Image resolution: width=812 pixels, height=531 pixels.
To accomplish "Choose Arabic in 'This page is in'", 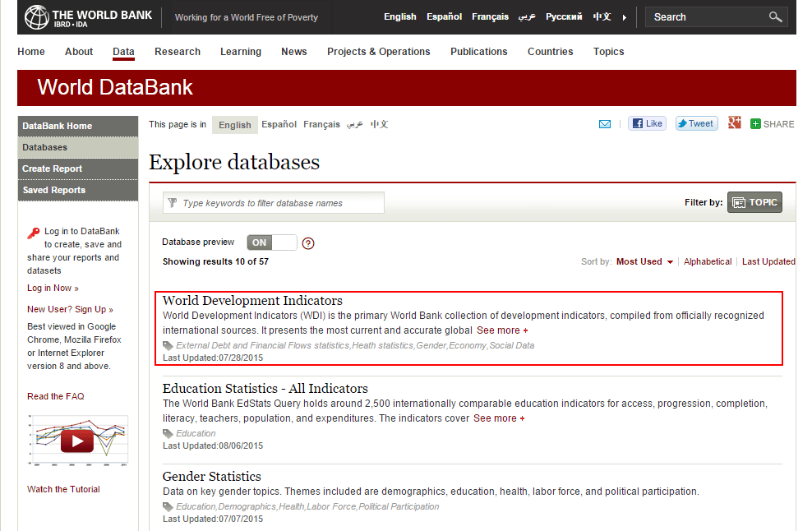I will [x=355, y=124].
